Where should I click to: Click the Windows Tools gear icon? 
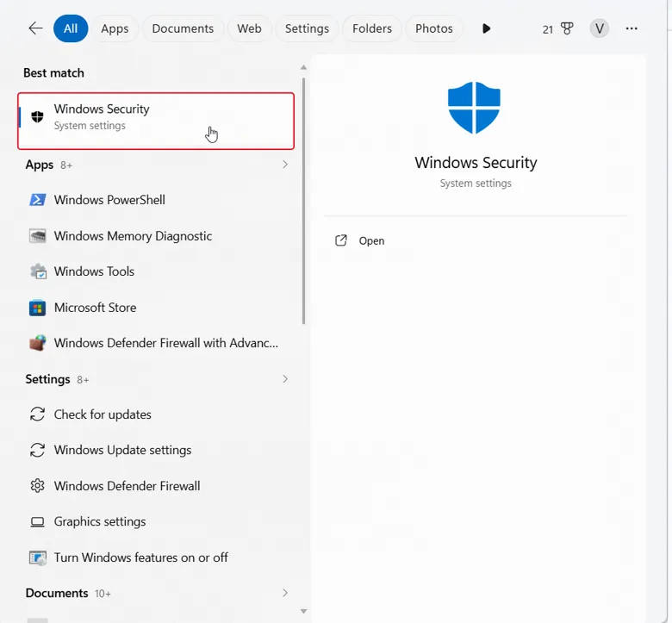37,271
